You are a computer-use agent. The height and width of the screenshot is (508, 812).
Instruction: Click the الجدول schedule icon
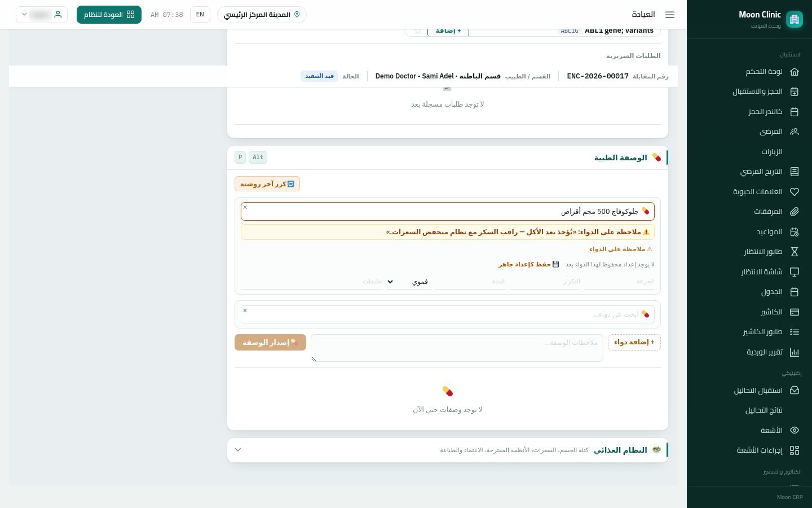[x=795, y=292]
